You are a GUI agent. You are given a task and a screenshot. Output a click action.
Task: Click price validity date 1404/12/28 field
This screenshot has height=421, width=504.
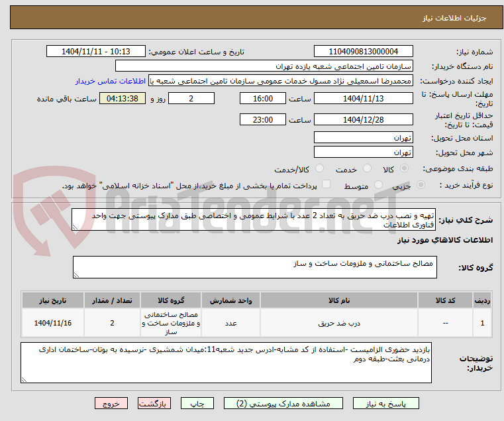click(363, 120)
